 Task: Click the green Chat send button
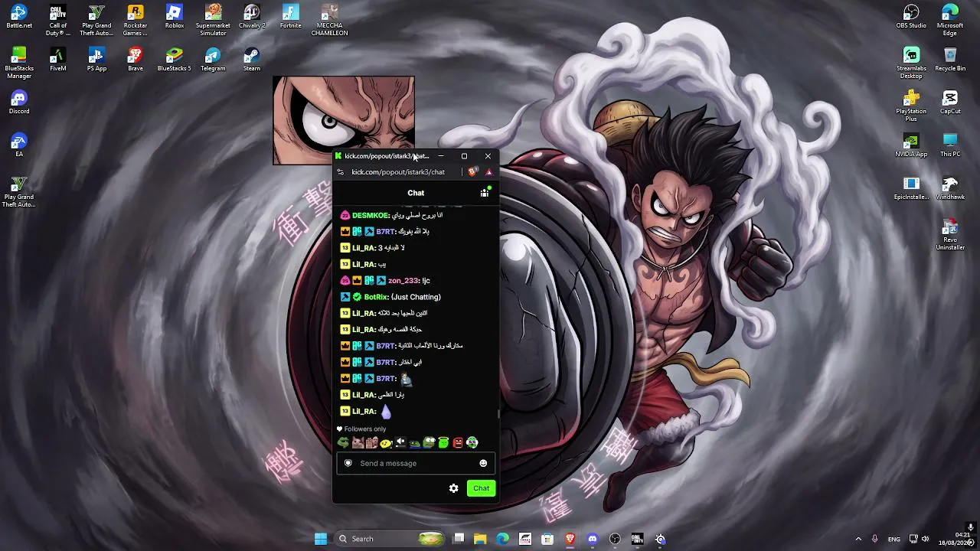[482, 488]
